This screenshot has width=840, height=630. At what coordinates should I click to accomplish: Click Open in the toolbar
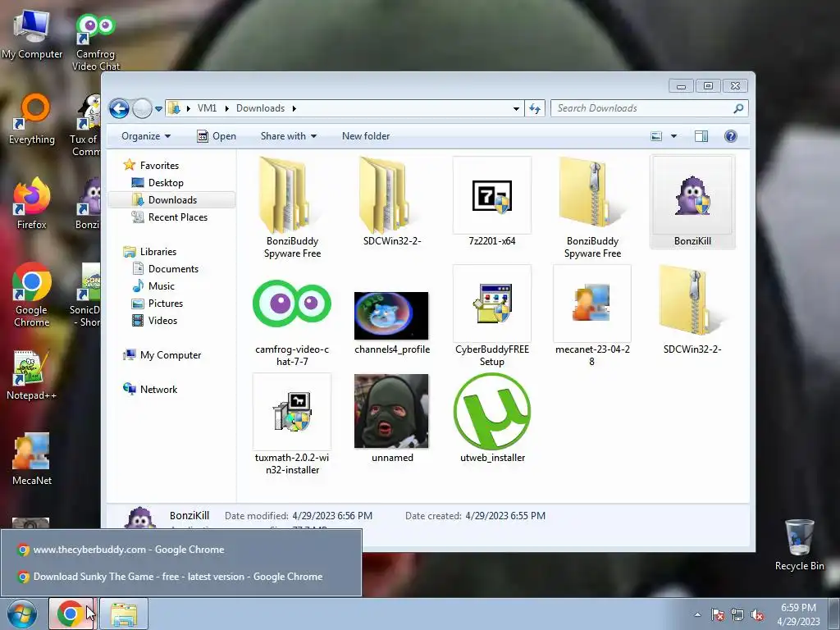pyautogui.click(x=217, y=136)
